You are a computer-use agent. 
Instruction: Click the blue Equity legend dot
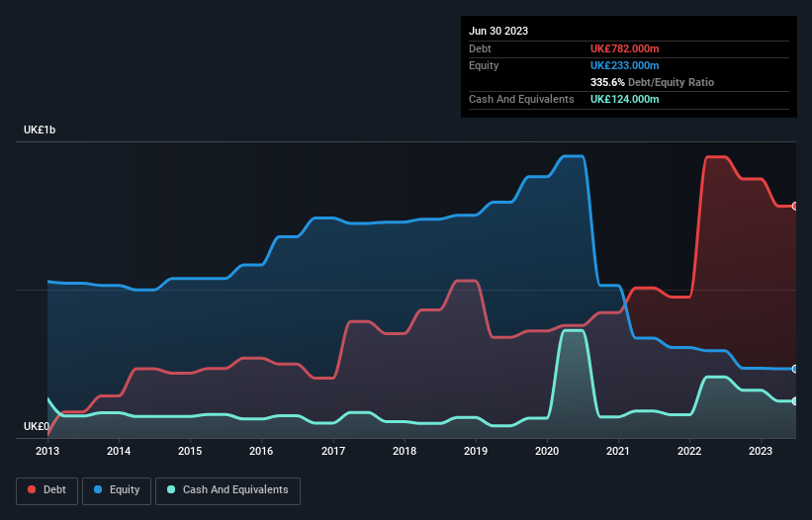pos(98,489)
